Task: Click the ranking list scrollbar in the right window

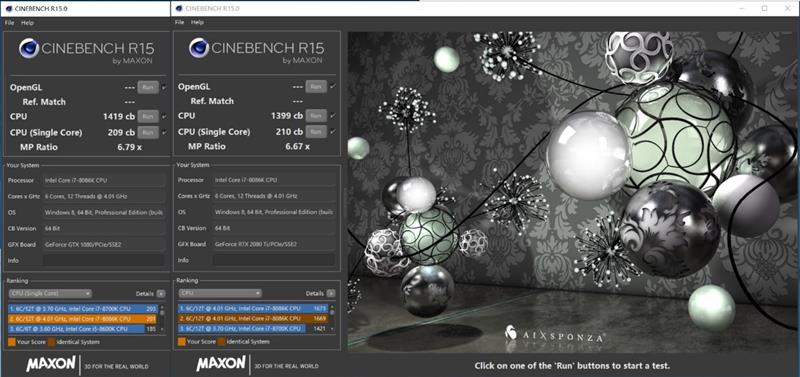Action: (333, 318)
